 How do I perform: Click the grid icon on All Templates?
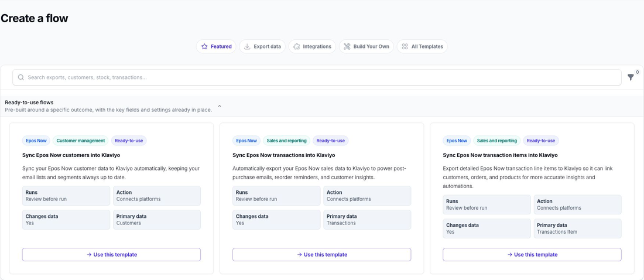[x=405, y=46]
